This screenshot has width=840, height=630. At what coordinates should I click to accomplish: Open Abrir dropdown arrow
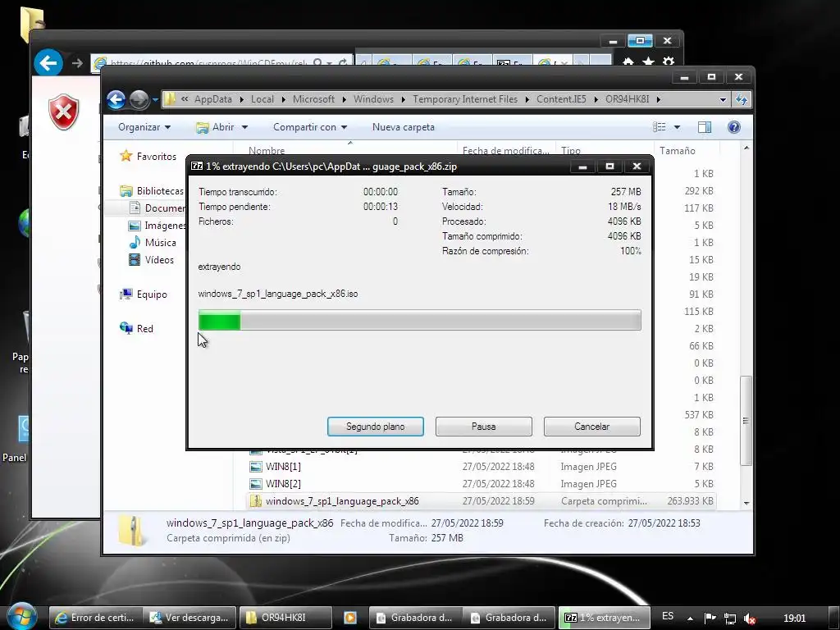coord(244,127)
